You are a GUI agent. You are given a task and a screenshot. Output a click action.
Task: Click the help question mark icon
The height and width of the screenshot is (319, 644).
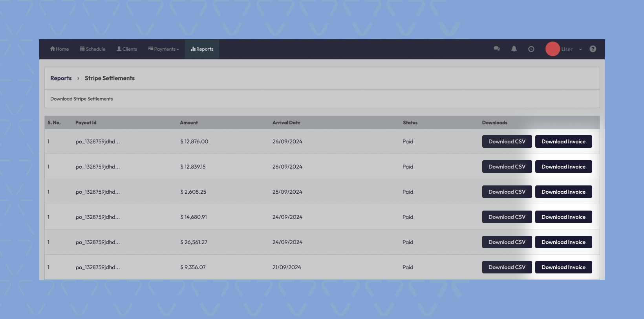593,49
